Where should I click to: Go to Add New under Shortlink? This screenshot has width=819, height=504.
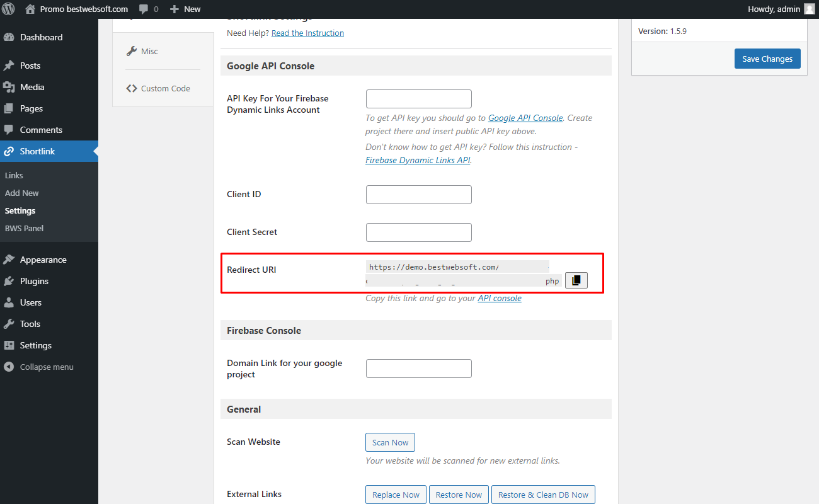(22, 193)
